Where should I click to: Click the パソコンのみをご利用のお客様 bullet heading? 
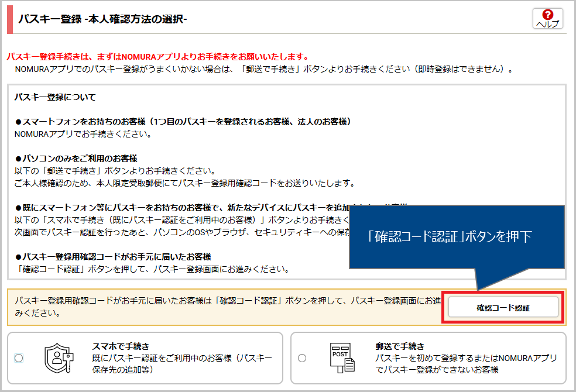click(x=80, y=159)
